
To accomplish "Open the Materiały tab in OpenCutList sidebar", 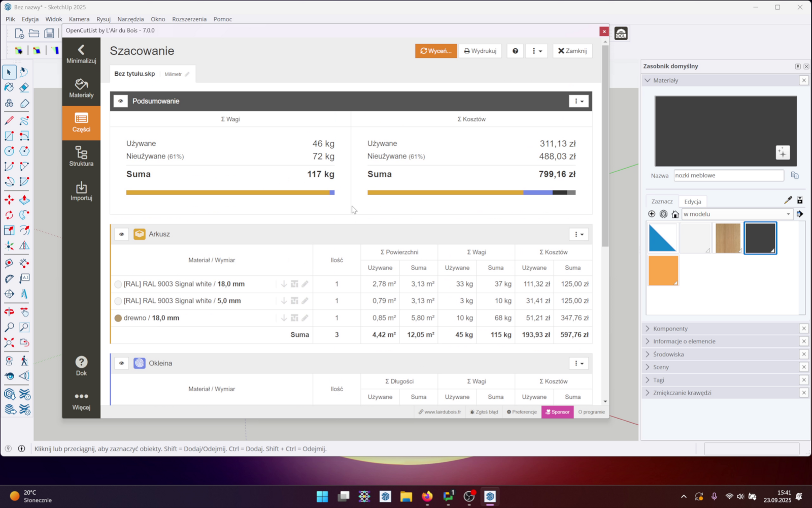I will point(81,88).
